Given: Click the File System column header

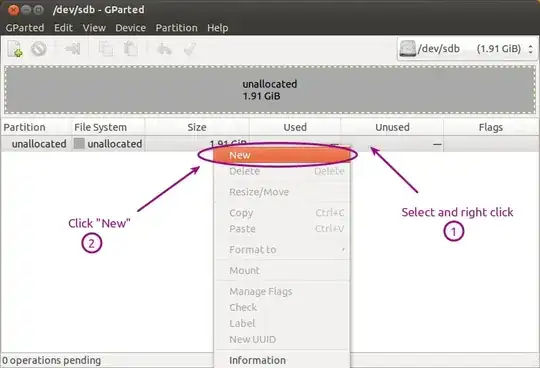Looking at the screenshot, I should [108, 127].
